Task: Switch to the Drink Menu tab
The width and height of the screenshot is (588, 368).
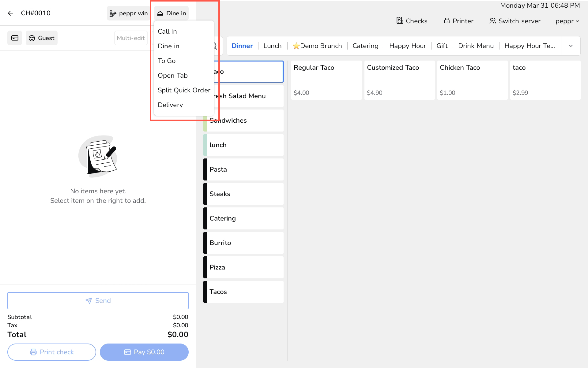Action: [476, 46]
